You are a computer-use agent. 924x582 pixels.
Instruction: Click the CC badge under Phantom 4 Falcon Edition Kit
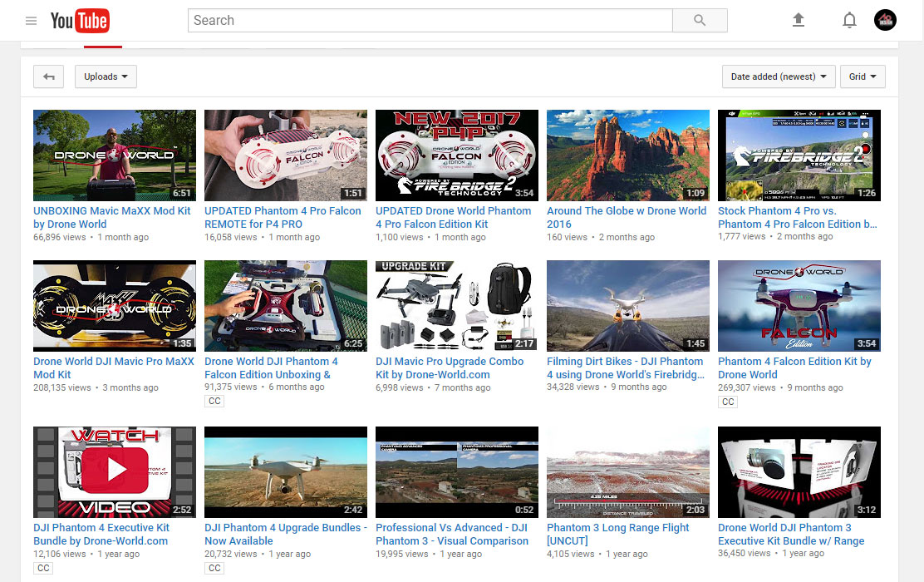point(729,402)
